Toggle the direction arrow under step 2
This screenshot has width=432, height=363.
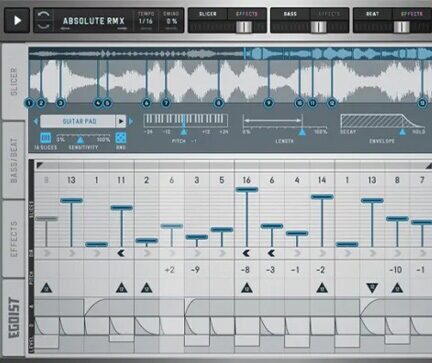147,253
